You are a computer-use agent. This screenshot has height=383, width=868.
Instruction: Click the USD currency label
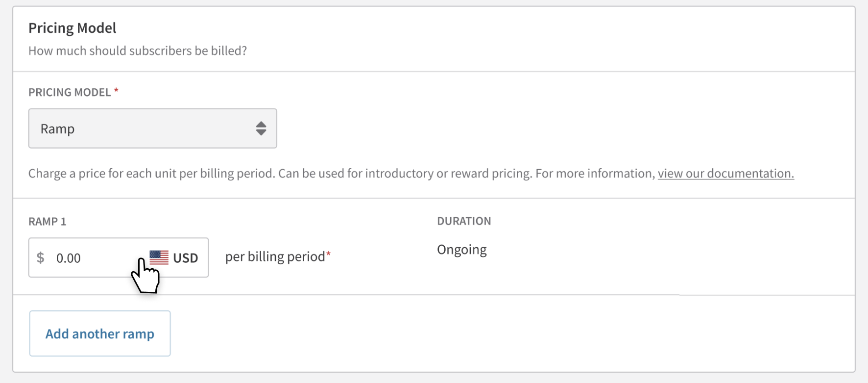(186, 258)
